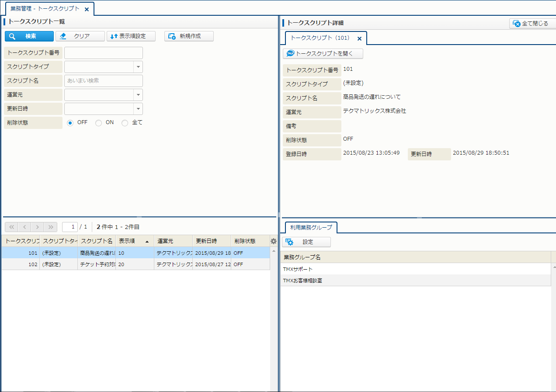Click 全て閉じる close-all button
Screen dimensions: 556x392
click(x=532, y=24)
